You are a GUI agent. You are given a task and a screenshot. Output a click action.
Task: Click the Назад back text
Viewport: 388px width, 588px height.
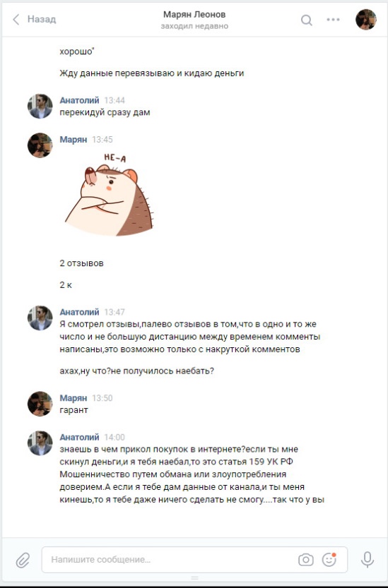tap(42, 19)
